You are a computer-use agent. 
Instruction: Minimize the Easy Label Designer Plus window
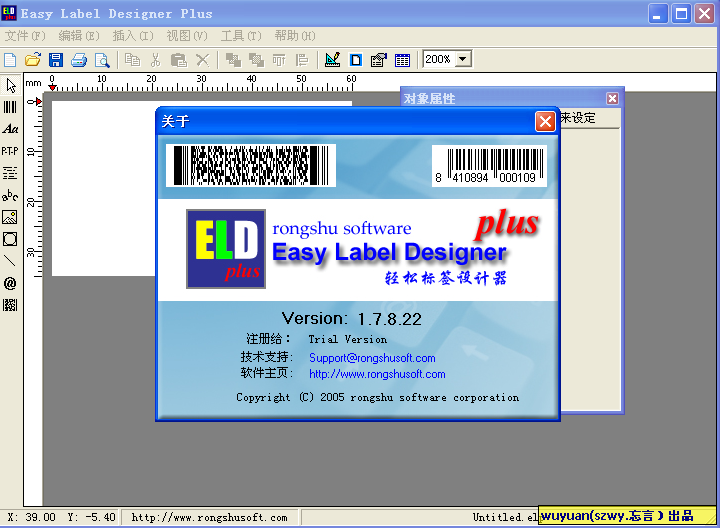658,13
